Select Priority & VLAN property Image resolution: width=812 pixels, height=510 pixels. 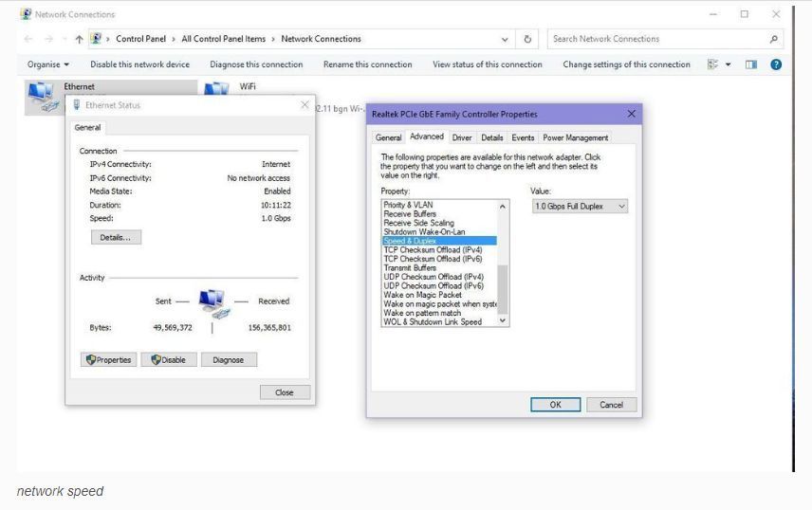[439, 205]
